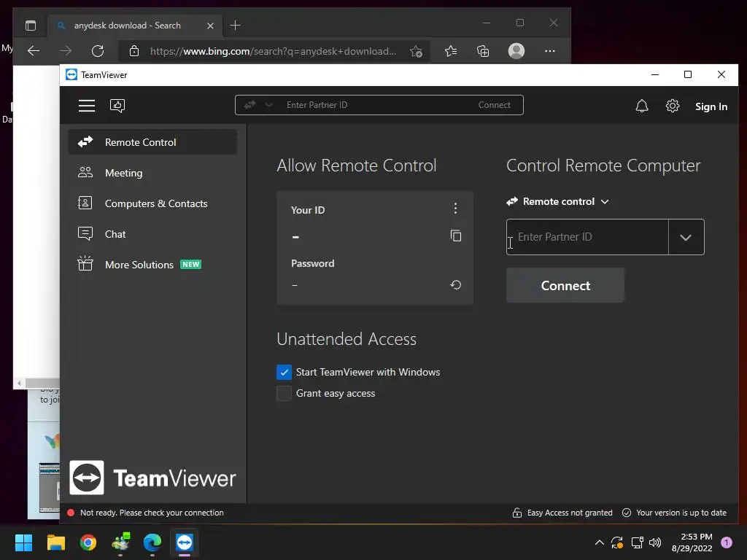Expand connection mode chevron in top bar

[x=268, y=105]
